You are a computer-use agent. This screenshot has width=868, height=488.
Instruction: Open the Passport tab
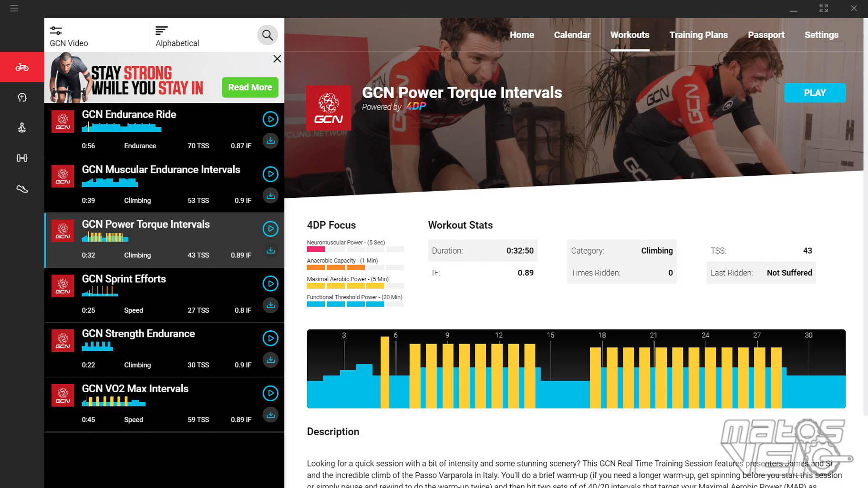[766, 35]
